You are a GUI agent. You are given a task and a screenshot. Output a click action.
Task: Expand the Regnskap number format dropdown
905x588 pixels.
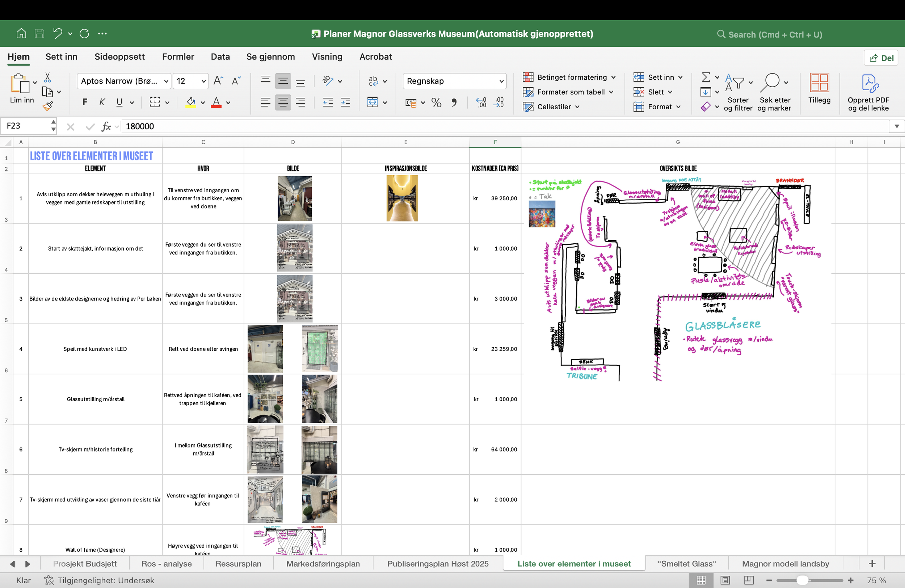click(x=501, y=81)
